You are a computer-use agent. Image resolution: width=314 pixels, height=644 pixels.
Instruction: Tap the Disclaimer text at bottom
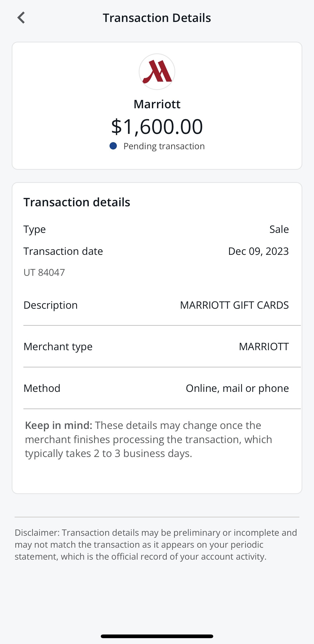[156, 545]
